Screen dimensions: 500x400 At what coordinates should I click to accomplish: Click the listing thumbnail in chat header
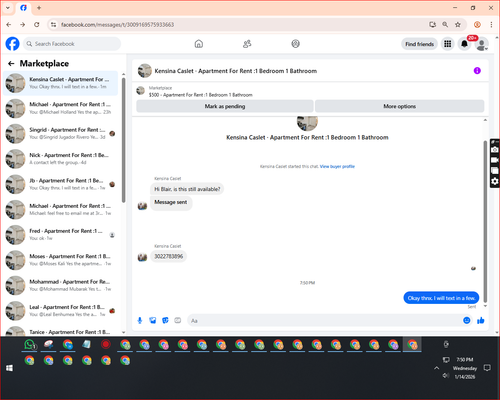coord(145,71)
